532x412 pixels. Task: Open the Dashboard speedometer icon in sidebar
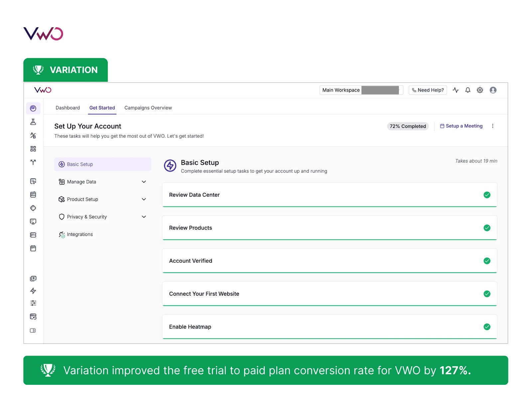[x=33, y=108]
